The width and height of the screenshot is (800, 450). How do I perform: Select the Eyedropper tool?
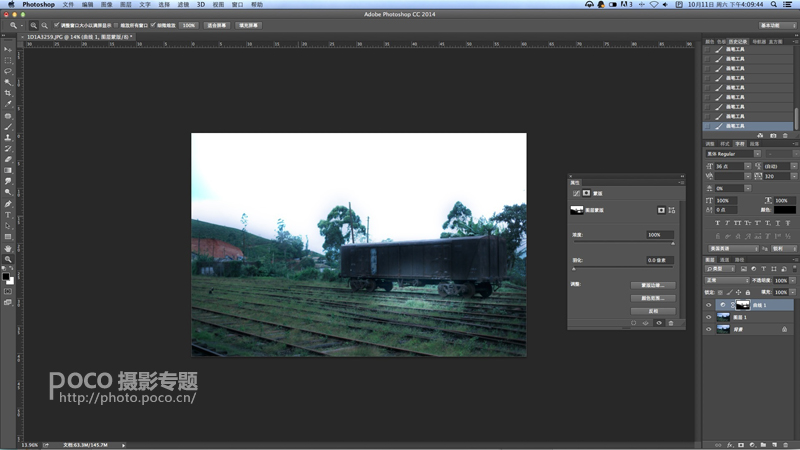point(8,104)
